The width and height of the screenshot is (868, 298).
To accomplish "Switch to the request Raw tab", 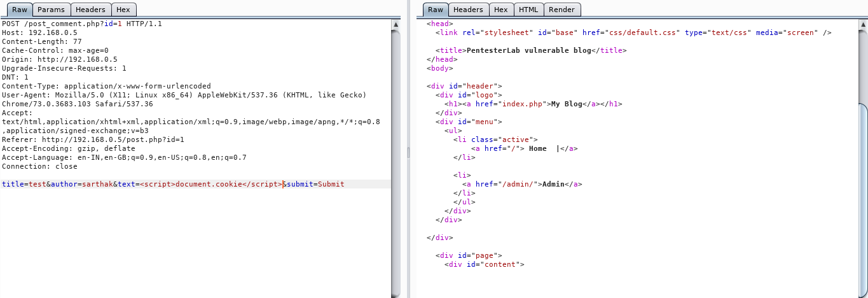I will pyautogui.click(x=19, y=10).
